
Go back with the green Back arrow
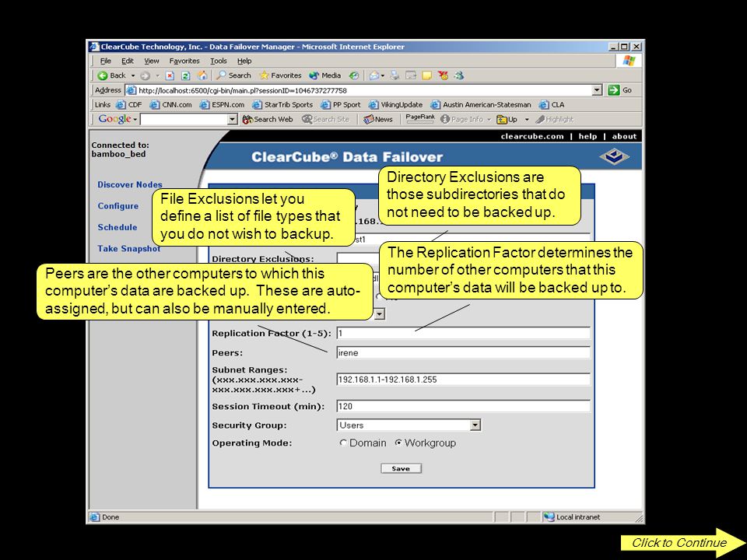tap(111, 75)
